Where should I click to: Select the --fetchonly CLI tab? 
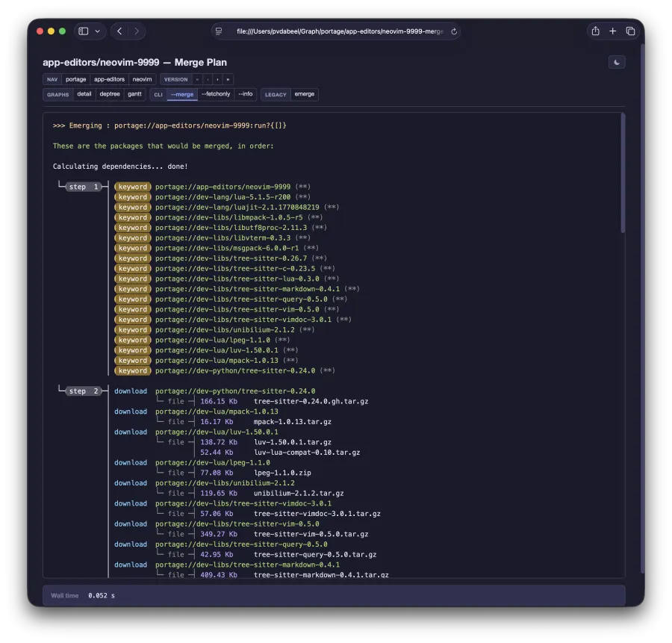click(x=216, y=94)
